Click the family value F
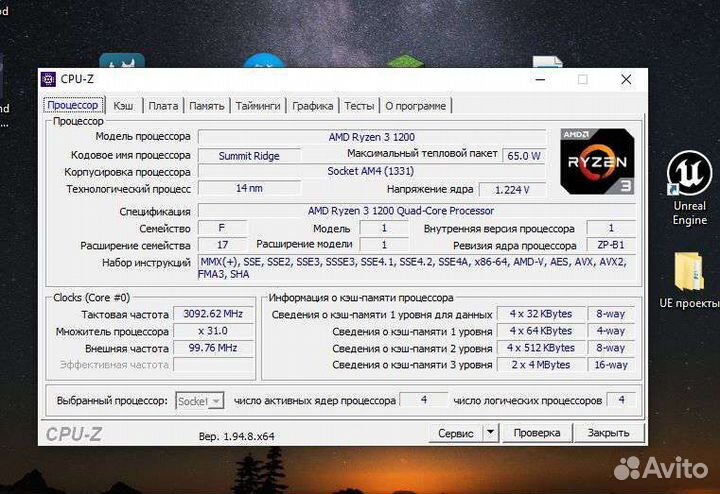 coord(222,228)
